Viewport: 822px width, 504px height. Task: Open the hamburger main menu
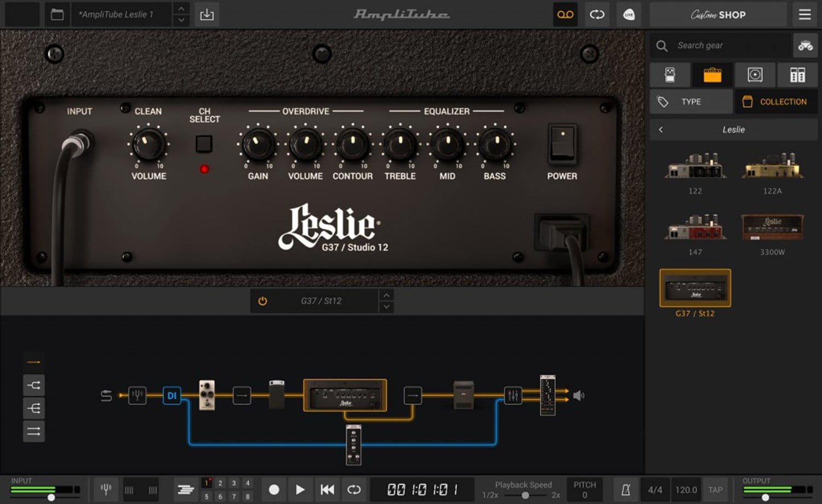(804, 15)
